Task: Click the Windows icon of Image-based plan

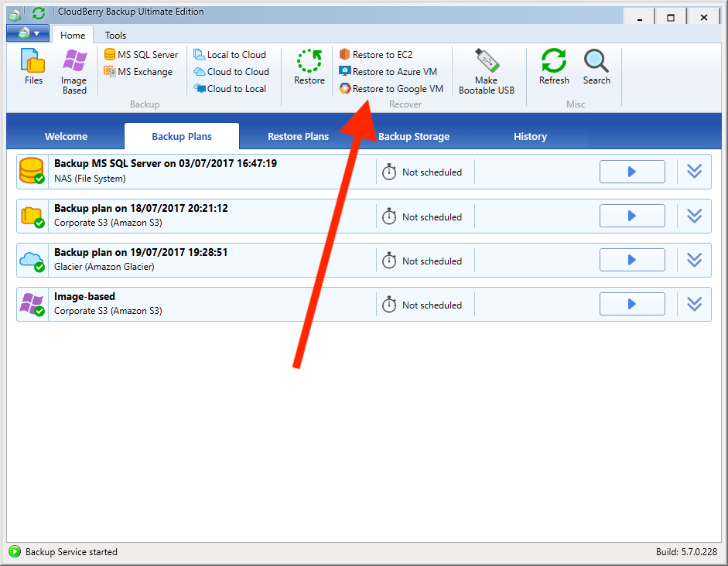Action: [32, 305]
